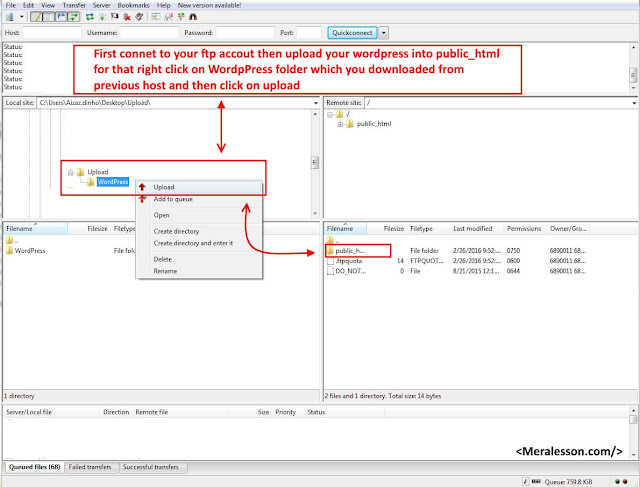Choose Rename from the context menu

click(x=199, y=271)
